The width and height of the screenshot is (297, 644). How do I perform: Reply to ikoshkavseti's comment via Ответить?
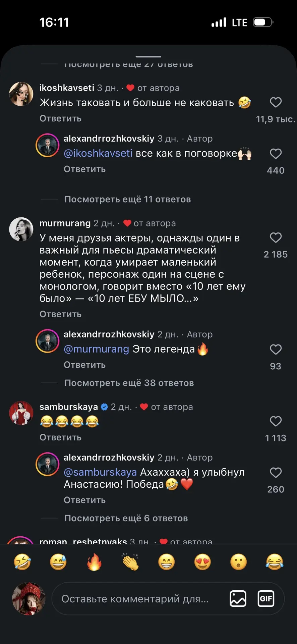click(60, 118)
